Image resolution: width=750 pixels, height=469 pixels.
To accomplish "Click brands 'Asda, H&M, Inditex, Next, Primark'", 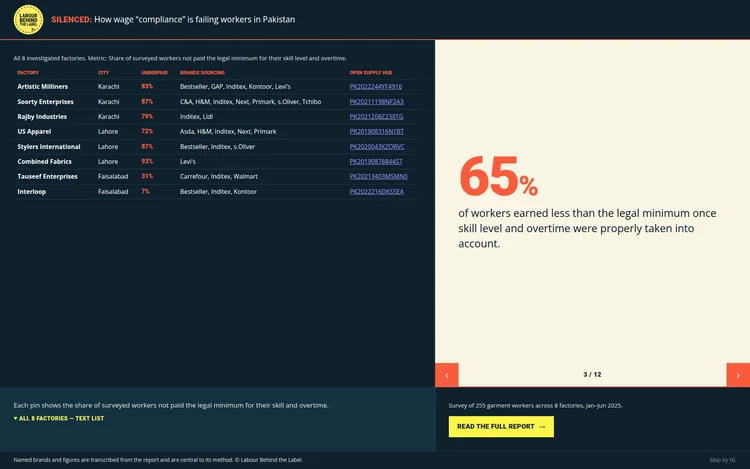I will 228,131.
